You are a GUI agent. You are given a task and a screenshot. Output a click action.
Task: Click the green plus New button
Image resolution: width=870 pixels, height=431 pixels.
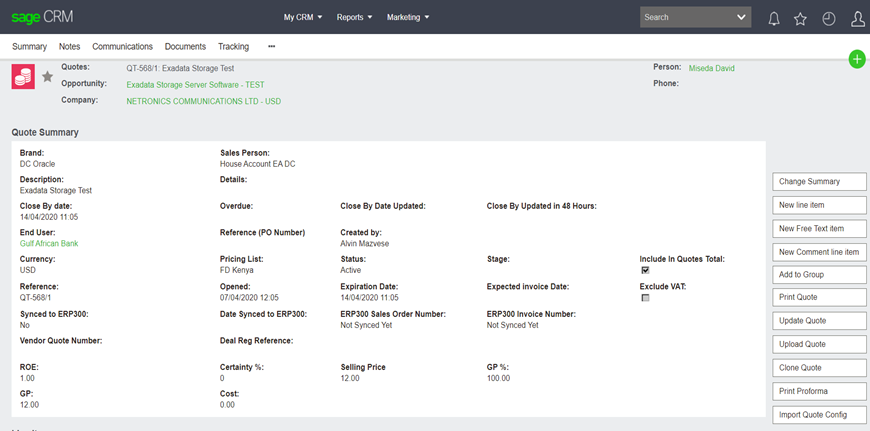tap(857, 59)
